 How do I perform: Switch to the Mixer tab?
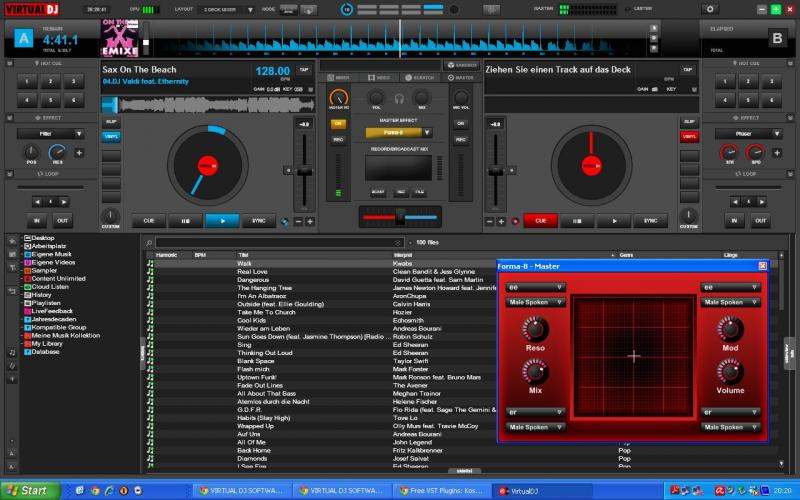339,78
